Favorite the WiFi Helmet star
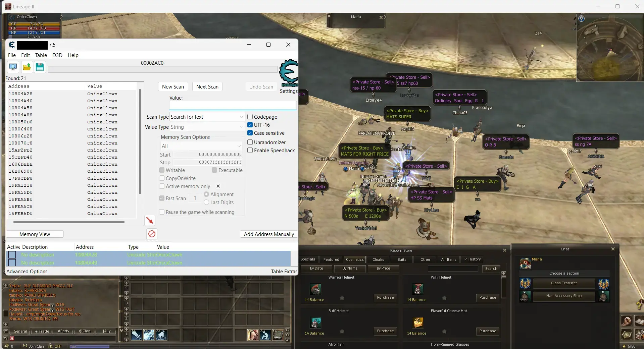The image size is (644, 349). coord(444,298)
